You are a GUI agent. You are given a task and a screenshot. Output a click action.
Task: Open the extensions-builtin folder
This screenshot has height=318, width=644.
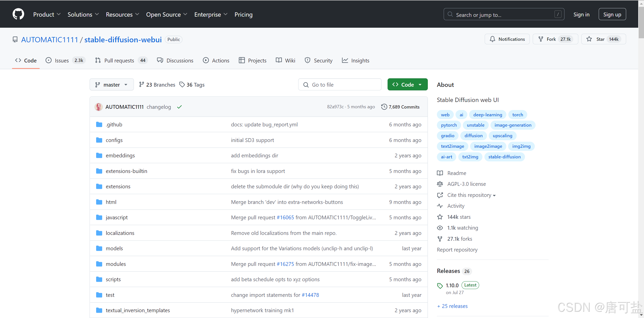(126, 171)
